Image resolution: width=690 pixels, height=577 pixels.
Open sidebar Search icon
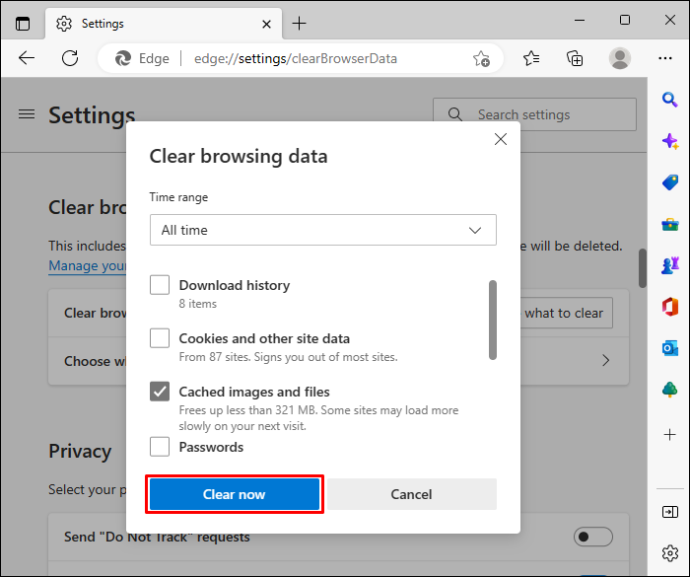(669, 99)
